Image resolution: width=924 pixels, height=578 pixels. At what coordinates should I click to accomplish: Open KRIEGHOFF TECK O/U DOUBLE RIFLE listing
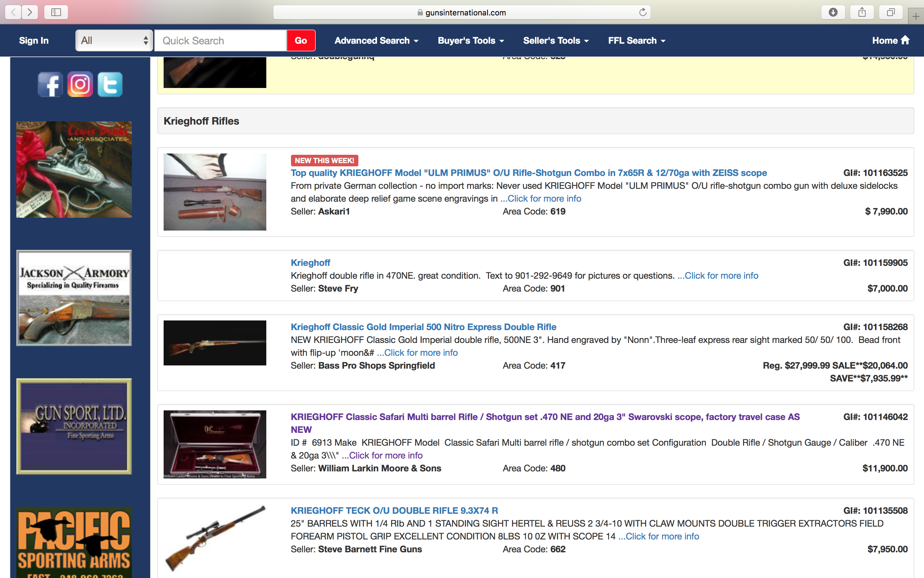pyautogui.click(x=394, y=510)
